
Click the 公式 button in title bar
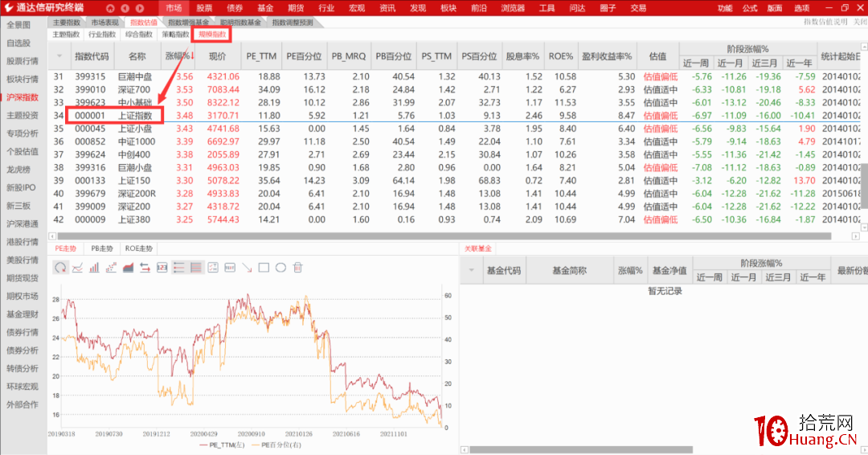750,8
